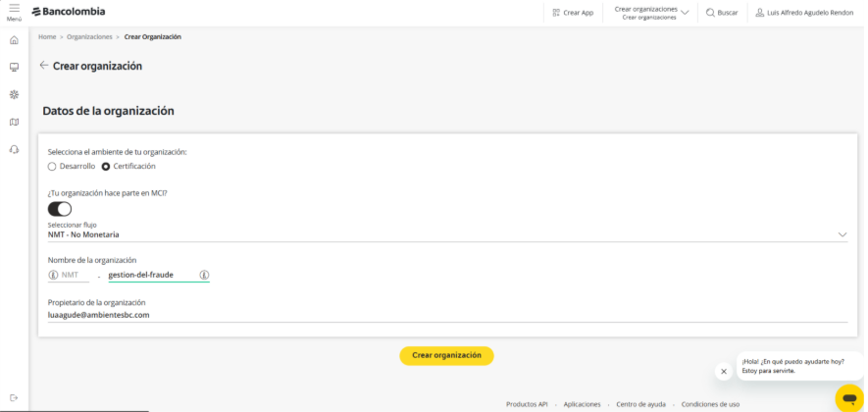This screenshot has height=412, width=868.
Task: Select the Desarrollo radio button
Action: [53, 167]
